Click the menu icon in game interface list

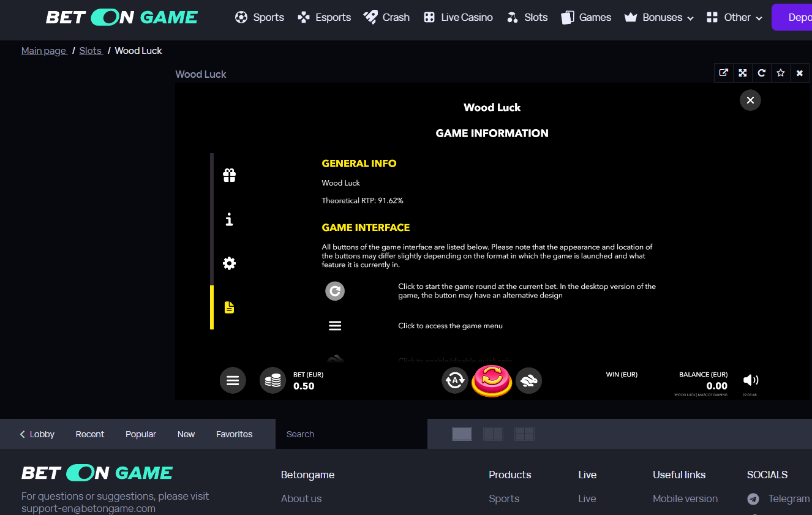[x=335, y=326]
